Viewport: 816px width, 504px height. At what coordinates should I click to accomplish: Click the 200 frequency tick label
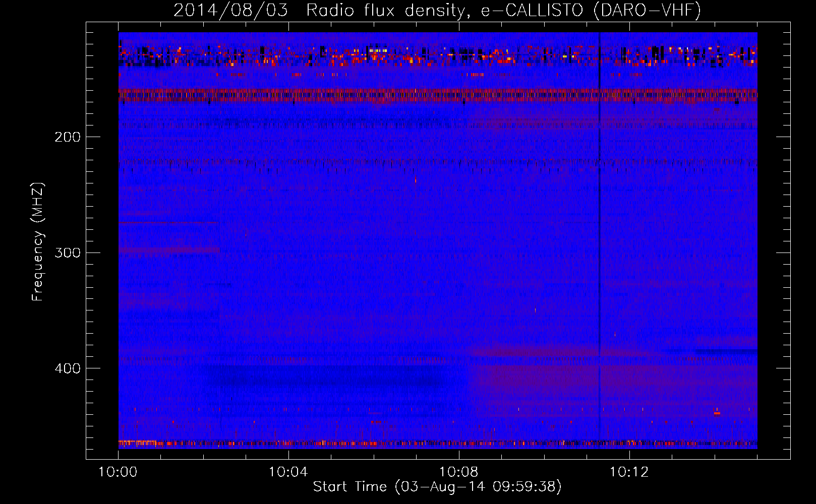(x=68, y=137)
